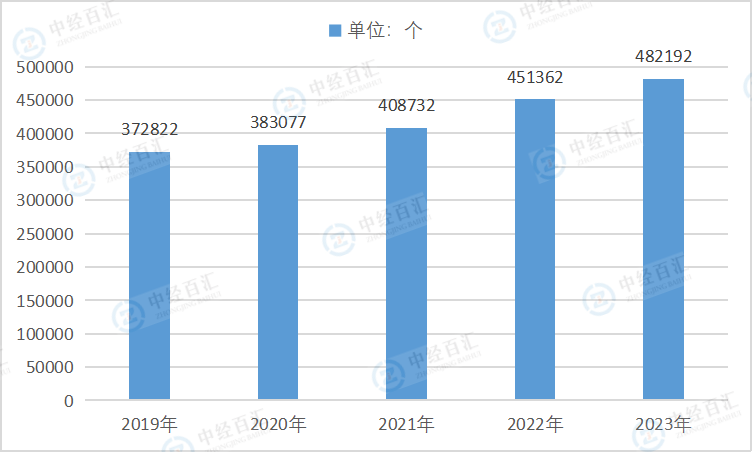Screen dimensions: 752x452
Task: Select the 2021年 bar
Action: click(x=406, y=263)
